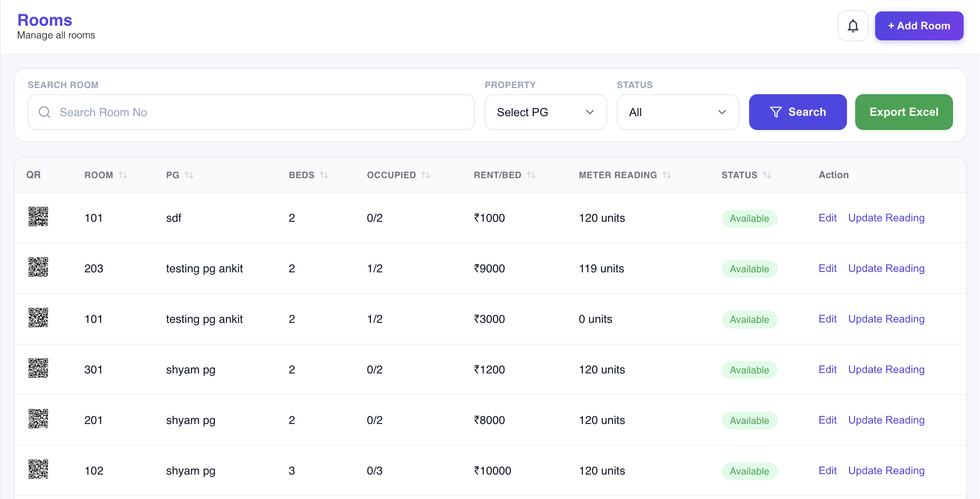The height and width of the screenshot is (499, 980).
Task: Click the QR code for room 203
Action: [x=38, y=267]
